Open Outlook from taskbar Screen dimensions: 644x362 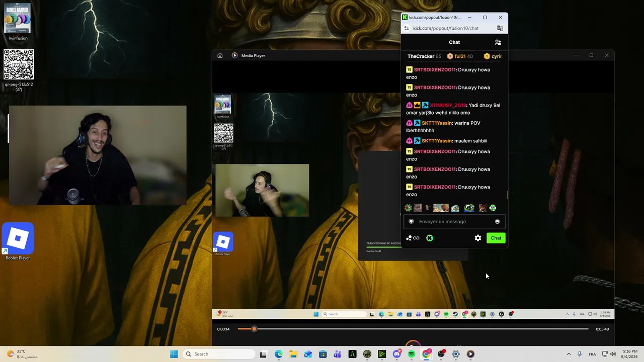click(x=308, y=354)
